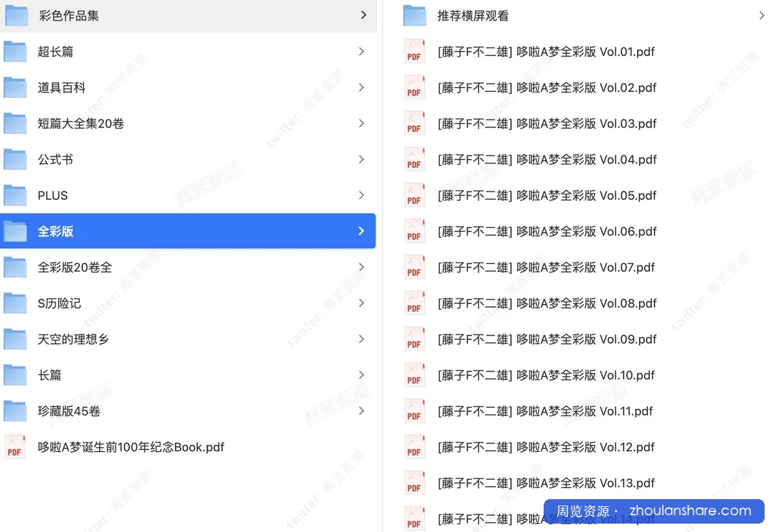773x532 pixels.
Task: Select the 彩色作品集 folder name
Action: point(69,15)
